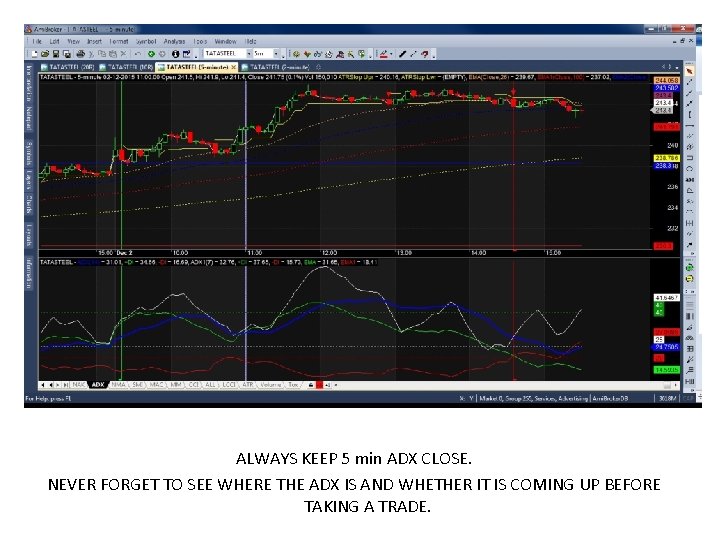Switch to the TATASTEEL (BCR) chart tab
The image size is (720, 540).
(126, 67)
